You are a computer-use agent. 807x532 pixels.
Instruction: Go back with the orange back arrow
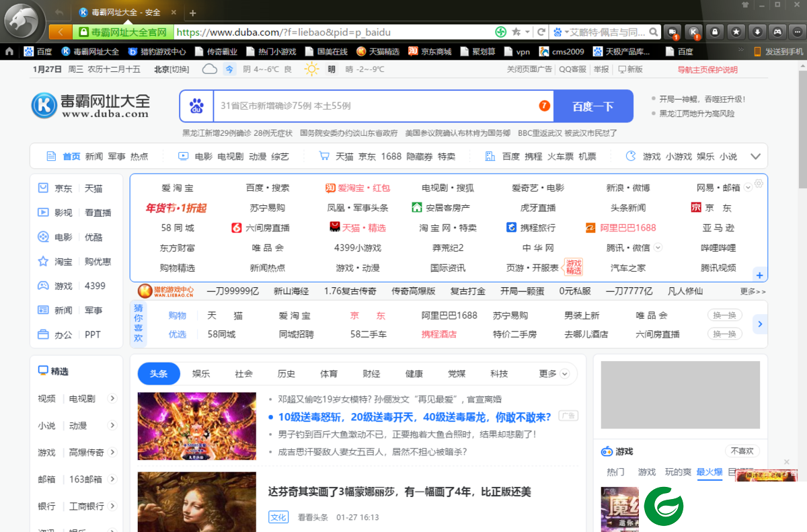click(61, 32)
